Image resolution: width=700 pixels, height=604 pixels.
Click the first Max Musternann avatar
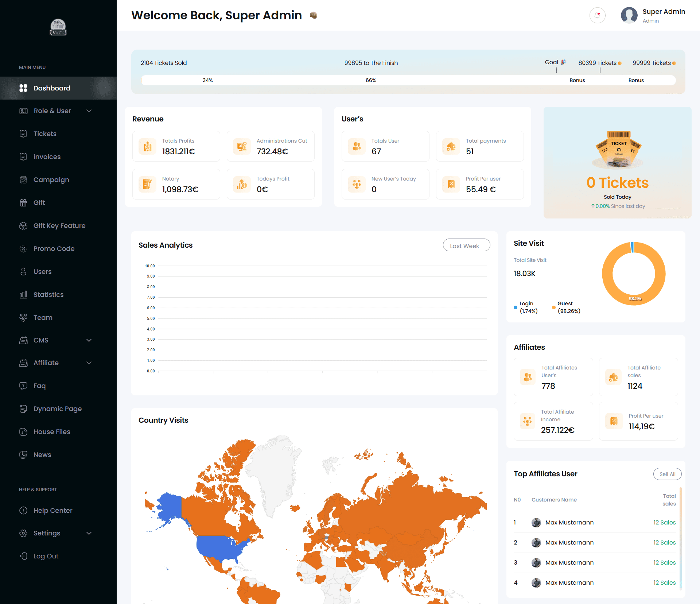[x=536, y=523]
